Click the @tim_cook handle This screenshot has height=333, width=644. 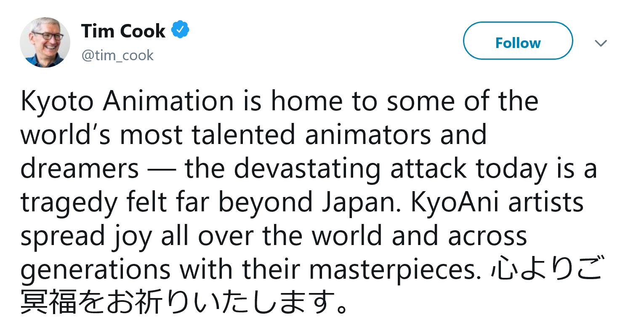[x=117, y=55]
